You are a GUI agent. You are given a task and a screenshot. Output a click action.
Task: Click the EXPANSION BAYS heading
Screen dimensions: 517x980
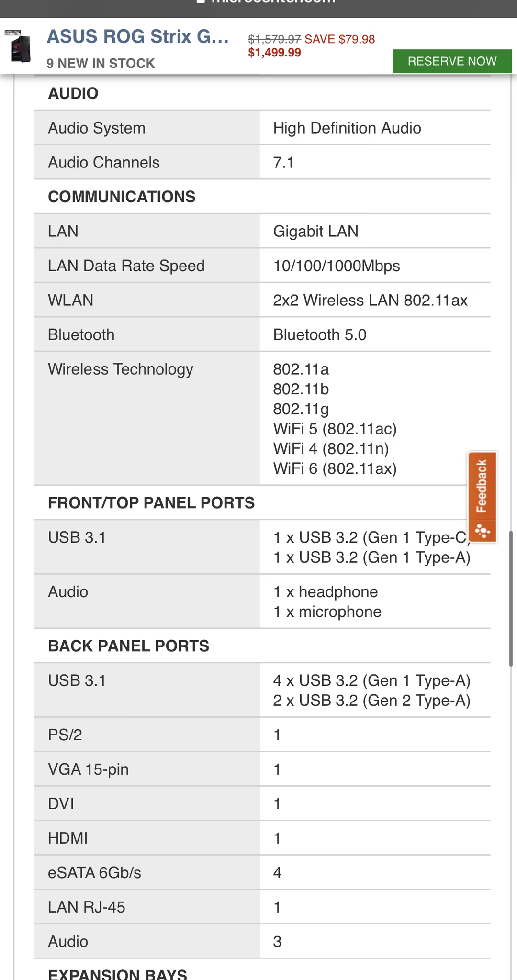117,973
